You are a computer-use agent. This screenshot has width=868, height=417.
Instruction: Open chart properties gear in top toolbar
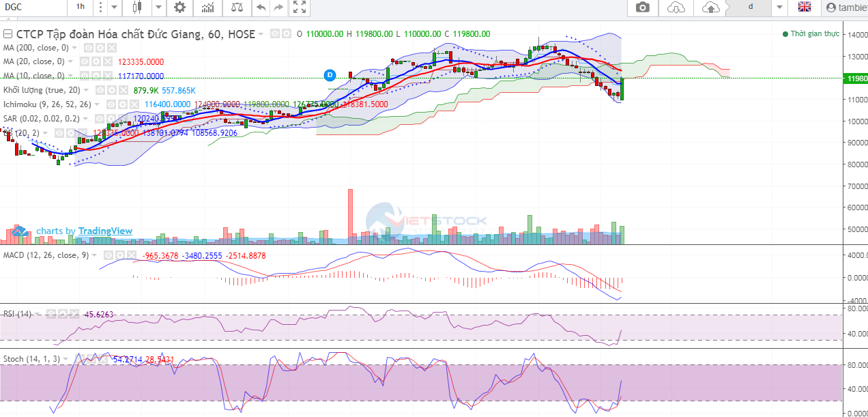click(179, 8)
